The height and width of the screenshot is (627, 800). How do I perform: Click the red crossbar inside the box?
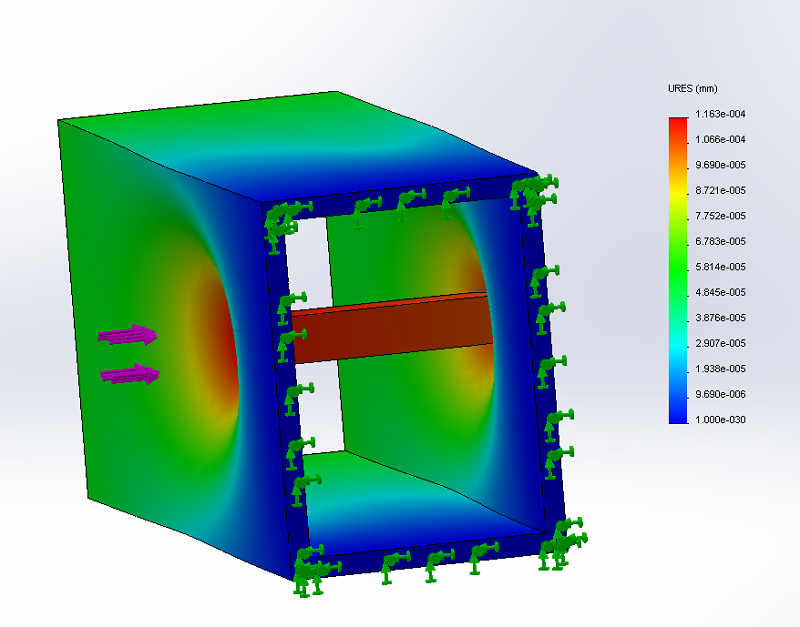click(x=392, y=328)
